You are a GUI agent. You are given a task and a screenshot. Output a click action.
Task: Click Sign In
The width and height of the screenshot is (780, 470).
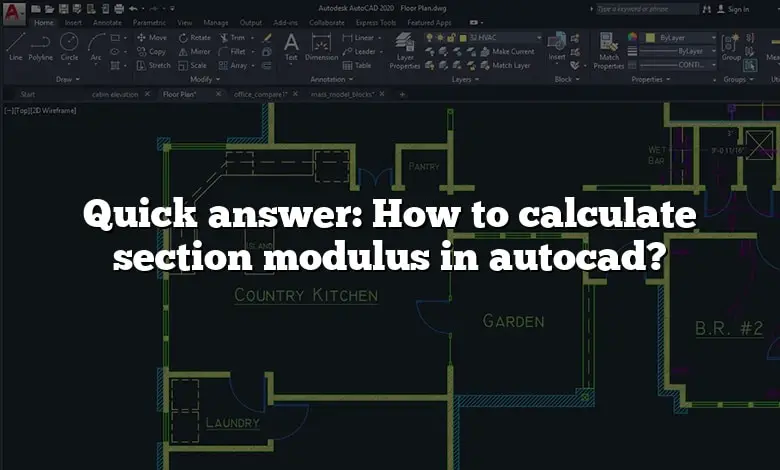click(738, 9)
